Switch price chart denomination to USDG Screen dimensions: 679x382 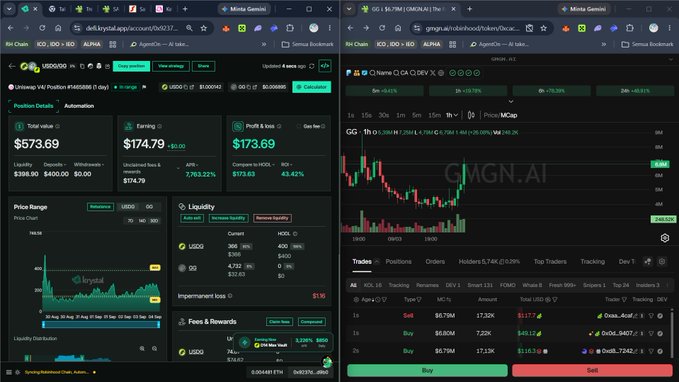coord(128,207)
